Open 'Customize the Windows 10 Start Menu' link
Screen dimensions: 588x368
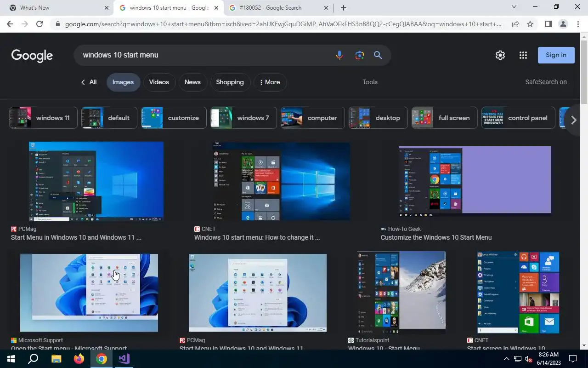point(436,238)
